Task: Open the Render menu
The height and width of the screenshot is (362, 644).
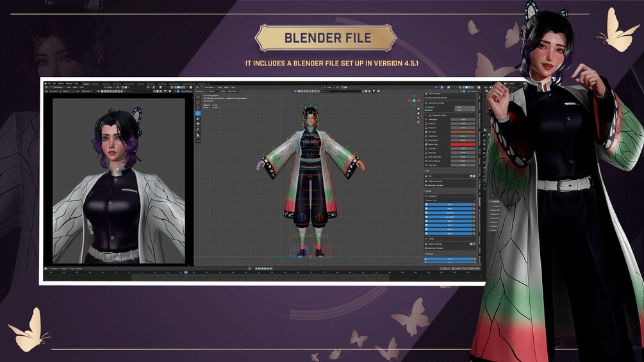Action: click(x=61, y=83)
